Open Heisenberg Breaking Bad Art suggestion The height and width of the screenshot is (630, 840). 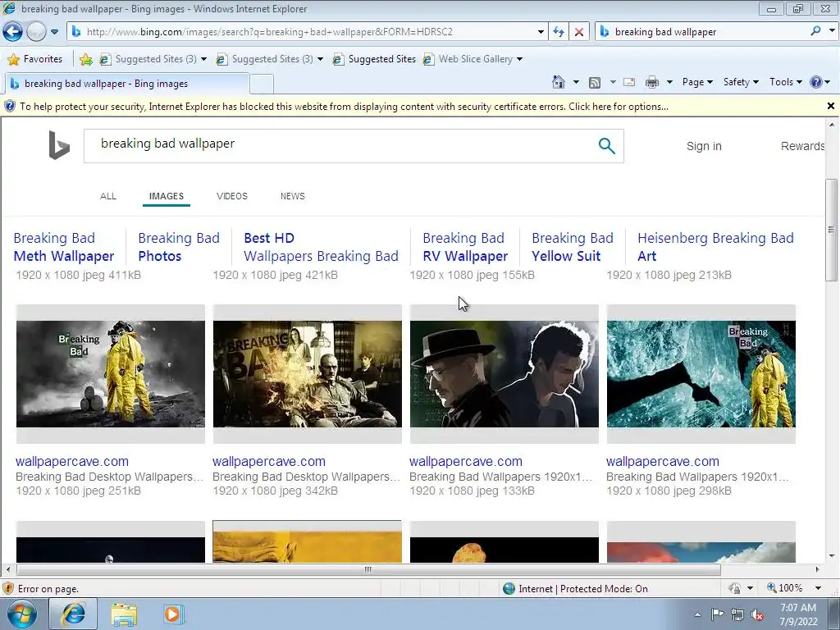[x=715, y=247]
